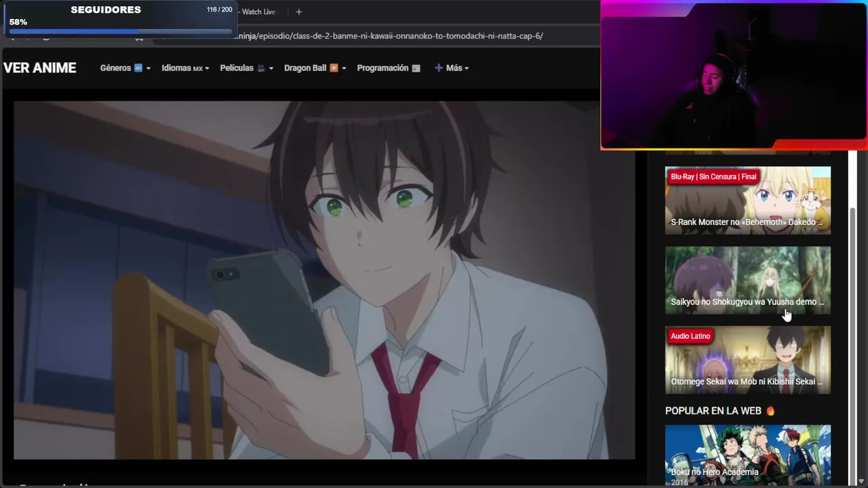Expand the Géneros dropdown menu
868x488 pixels.
click(x=125, y=68)
